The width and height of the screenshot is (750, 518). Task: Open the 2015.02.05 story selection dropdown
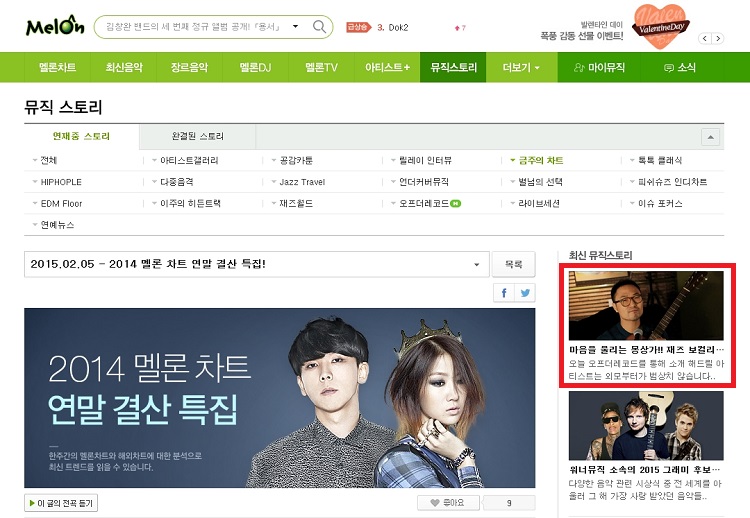[x=256, y=264]
